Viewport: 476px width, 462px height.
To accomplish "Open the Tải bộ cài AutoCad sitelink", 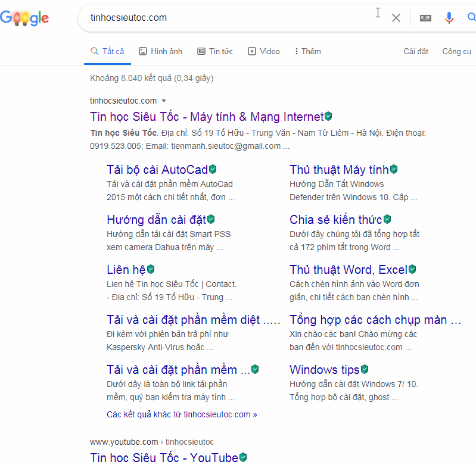I will [x=157, y=170].
